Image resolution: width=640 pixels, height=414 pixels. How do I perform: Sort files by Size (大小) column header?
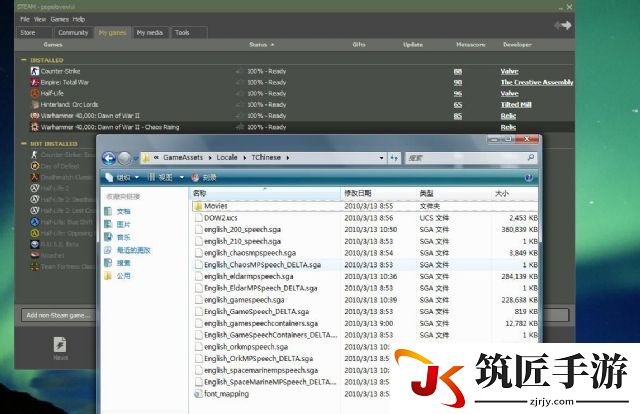[514, 193]
